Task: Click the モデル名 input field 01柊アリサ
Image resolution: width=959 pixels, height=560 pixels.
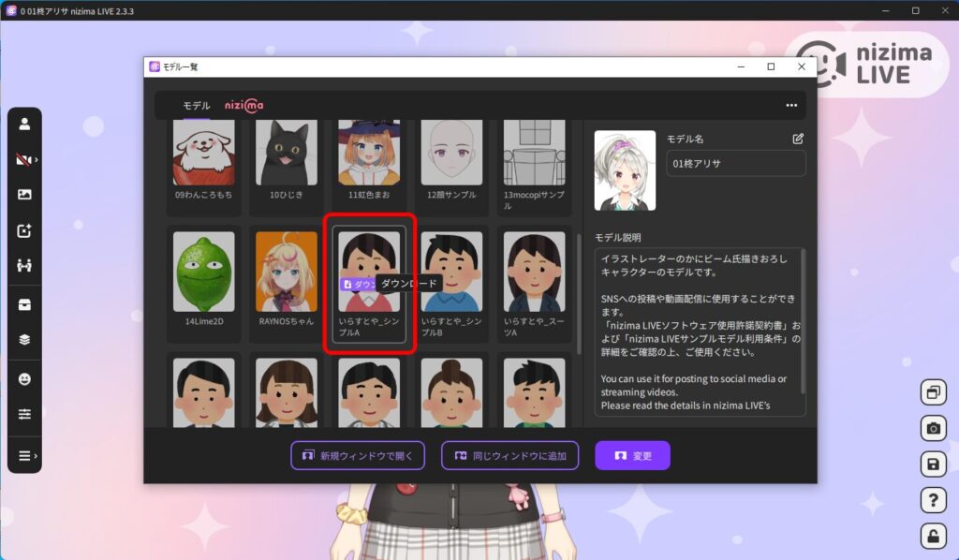Action: point(736,164)
